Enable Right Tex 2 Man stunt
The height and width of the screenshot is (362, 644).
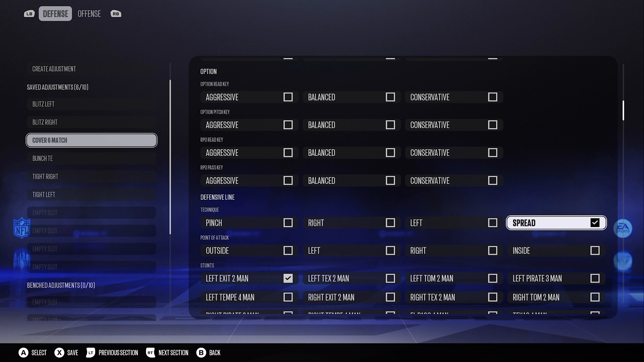(x=493, y=297)
